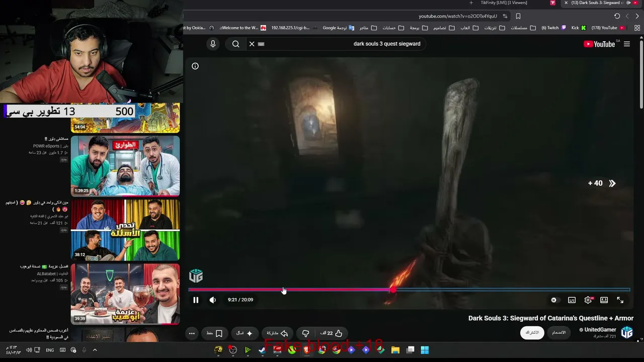Click the address bar with youtube.com/watch URL
The width and height of the screenshot is (644, 362).
458,16
